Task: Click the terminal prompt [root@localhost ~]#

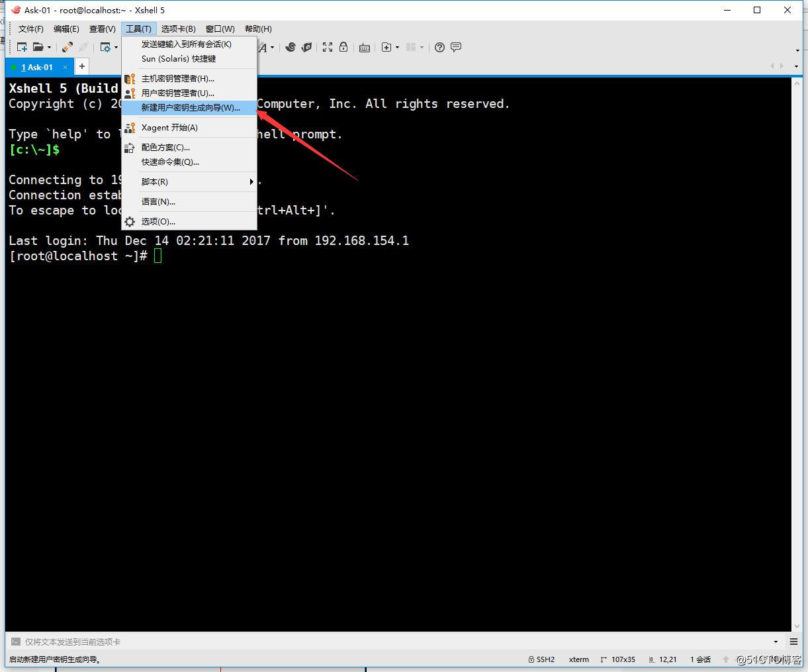Action: pyautogui.click(x=78, y=256)
